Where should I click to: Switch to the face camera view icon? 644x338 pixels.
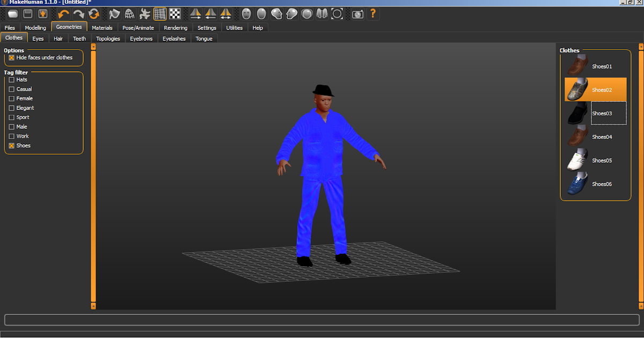(x=246, y=13)
